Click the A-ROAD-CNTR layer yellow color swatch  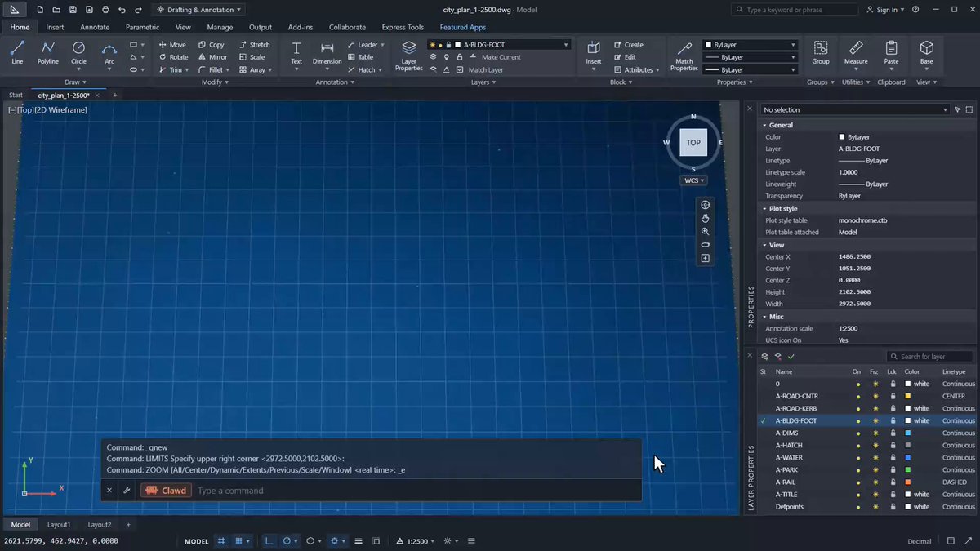point(908,397)
